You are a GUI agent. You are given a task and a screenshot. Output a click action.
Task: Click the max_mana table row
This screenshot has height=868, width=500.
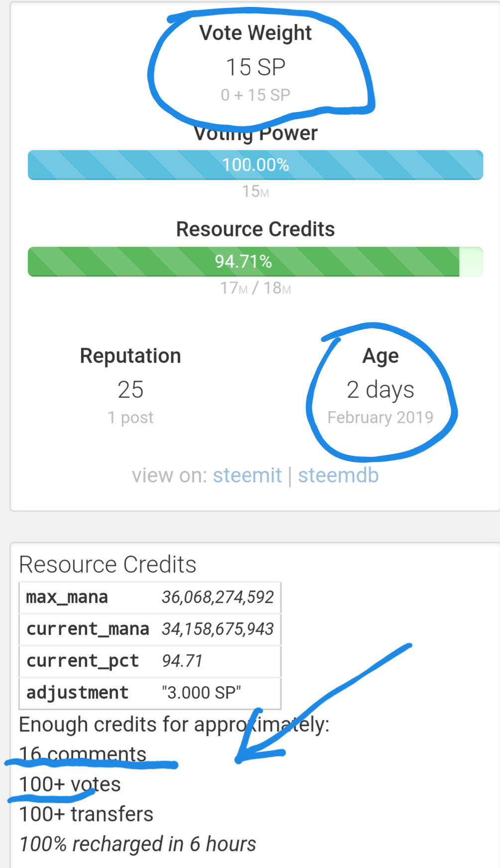pyautogui.click(x=149, y=597)
